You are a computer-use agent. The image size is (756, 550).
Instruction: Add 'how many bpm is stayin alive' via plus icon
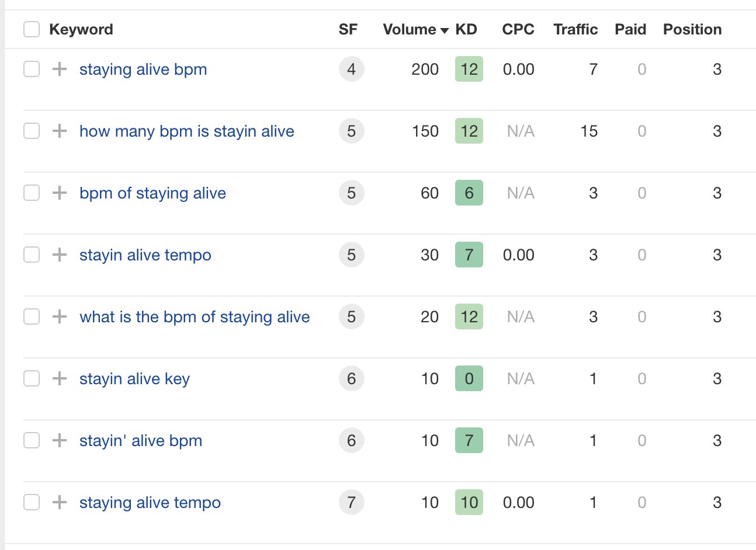[60, 131]
